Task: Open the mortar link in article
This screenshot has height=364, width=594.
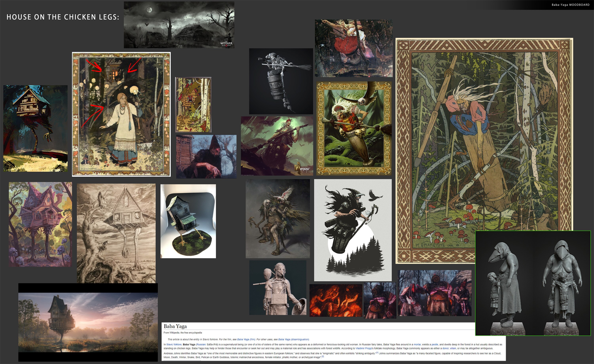Action: (x=417, y=344)
